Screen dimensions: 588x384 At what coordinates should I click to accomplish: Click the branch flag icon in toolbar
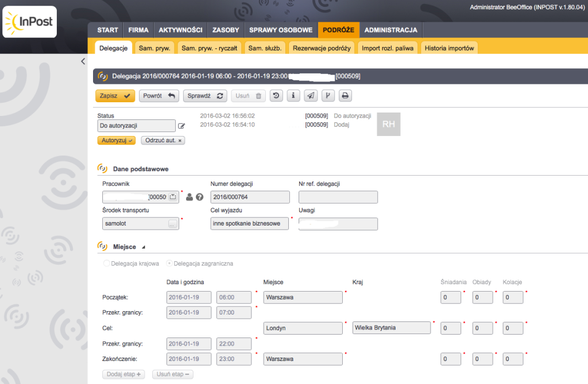pos(328,96)
